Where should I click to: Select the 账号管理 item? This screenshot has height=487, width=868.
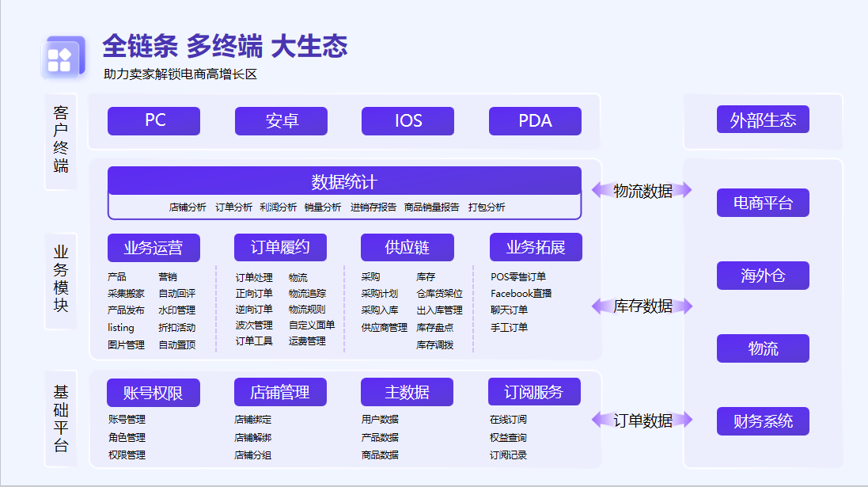127,420
